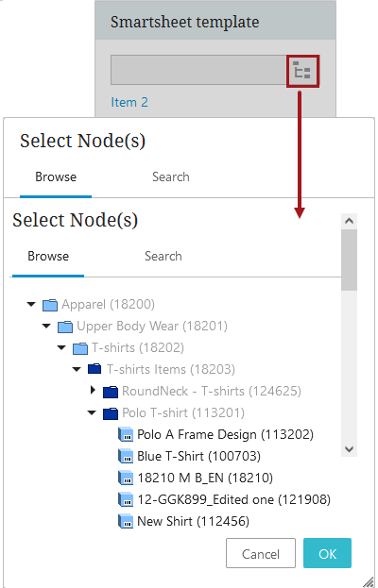Switch to the inner Search tab

(x=163, y=257)
